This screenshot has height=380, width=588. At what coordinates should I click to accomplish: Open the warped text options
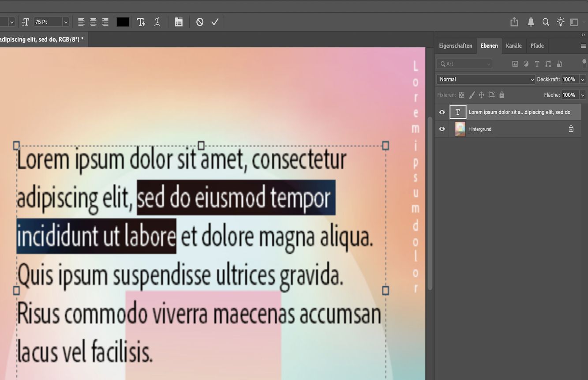157,22
